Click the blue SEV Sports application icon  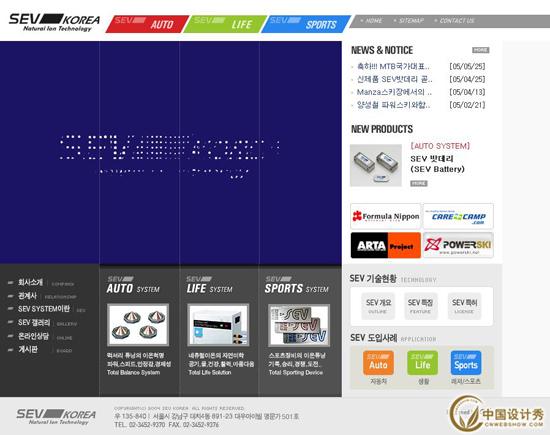466,363
